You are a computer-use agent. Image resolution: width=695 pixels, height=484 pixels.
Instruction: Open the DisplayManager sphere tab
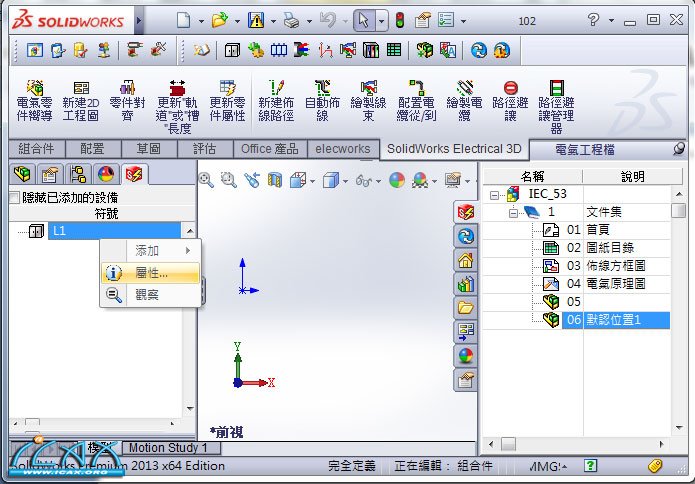tap(105, 174)
